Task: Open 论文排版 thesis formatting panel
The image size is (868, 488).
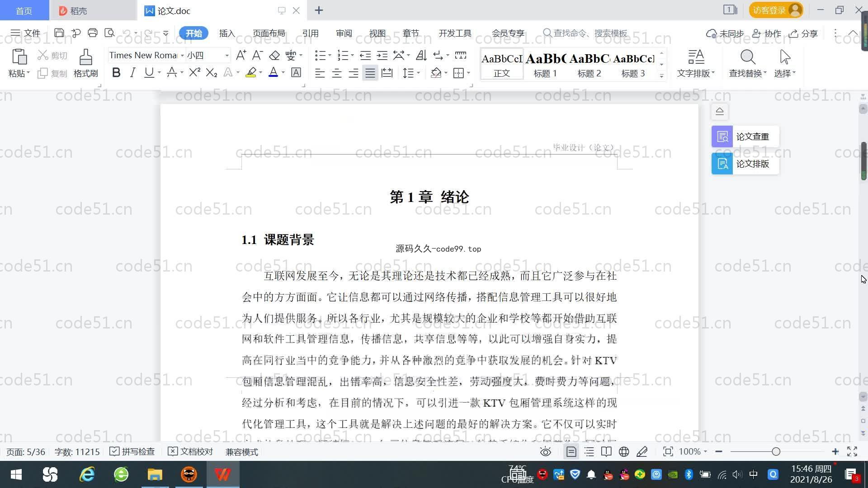Action: pyautogui.click(x=745, y=164)
